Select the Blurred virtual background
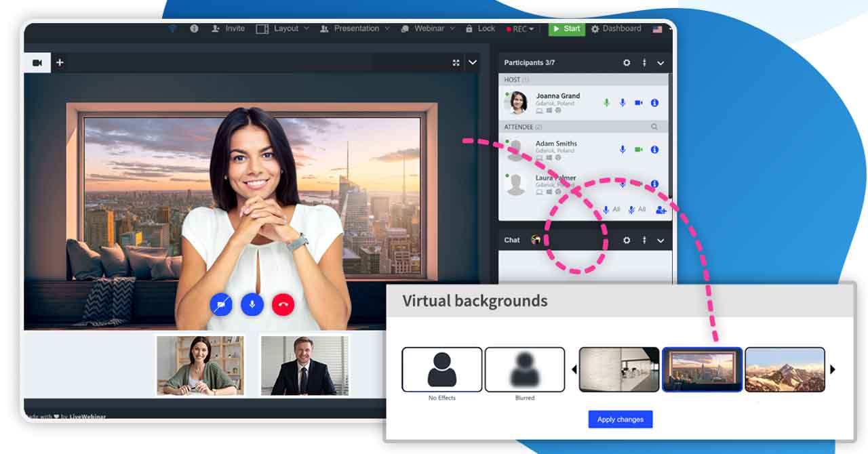Image resolution: width=868 pixels, height=454 pixels. point(525,369)
